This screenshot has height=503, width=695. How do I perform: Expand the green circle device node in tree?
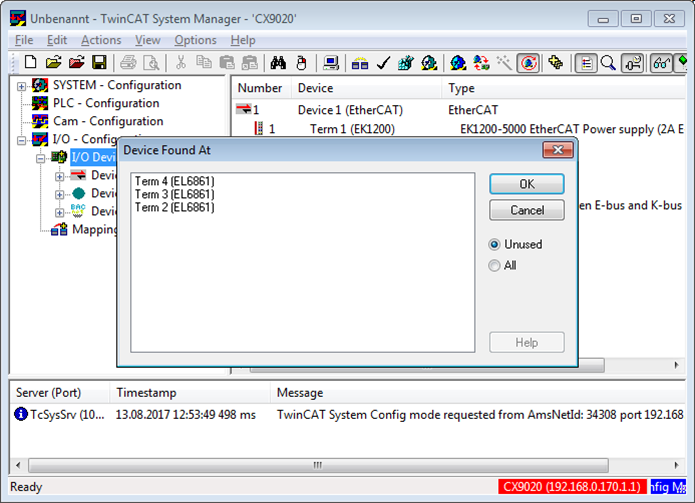coord(59,195)
